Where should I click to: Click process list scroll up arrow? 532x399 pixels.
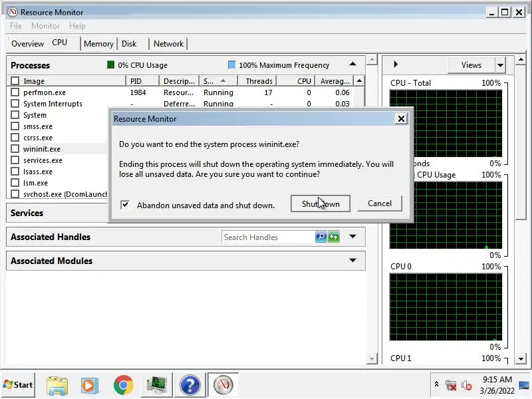(359, 80)
